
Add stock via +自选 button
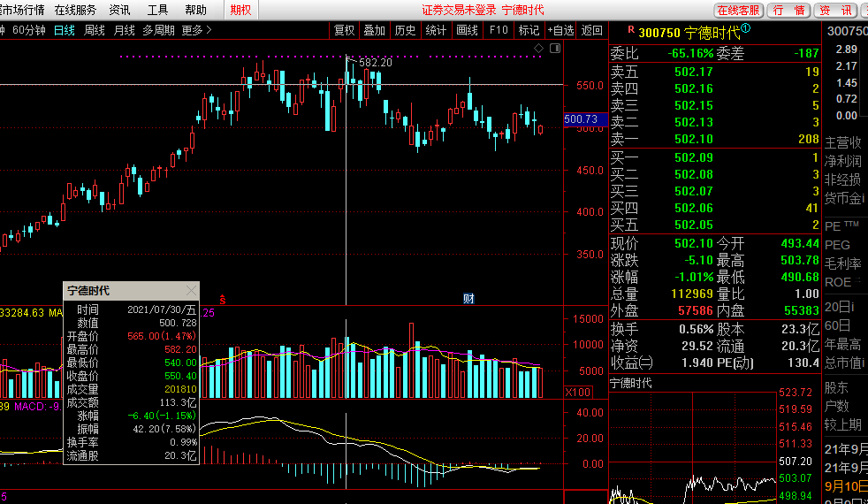pos(560,30)
